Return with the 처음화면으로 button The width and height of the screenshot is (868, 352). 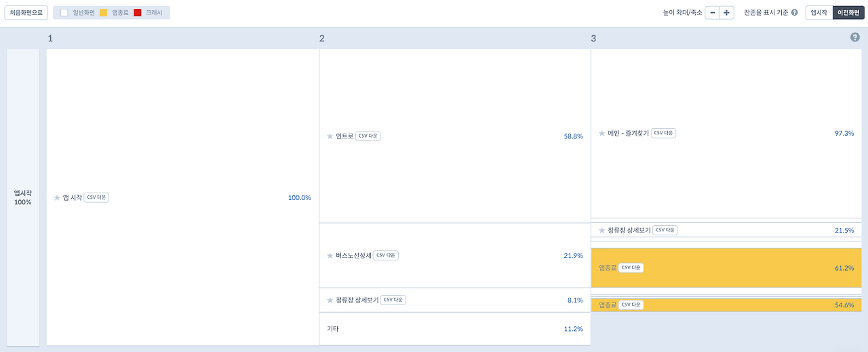click(26, 12)
